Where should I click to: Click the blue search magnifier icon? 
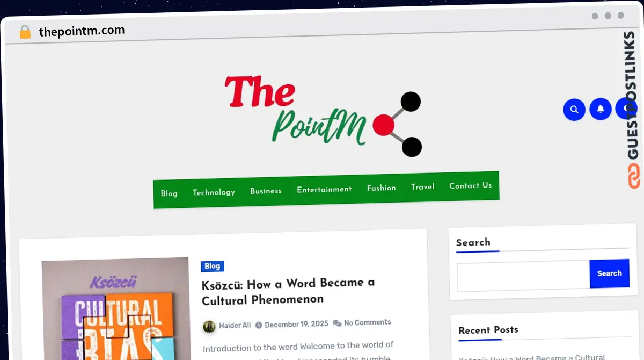574,110
